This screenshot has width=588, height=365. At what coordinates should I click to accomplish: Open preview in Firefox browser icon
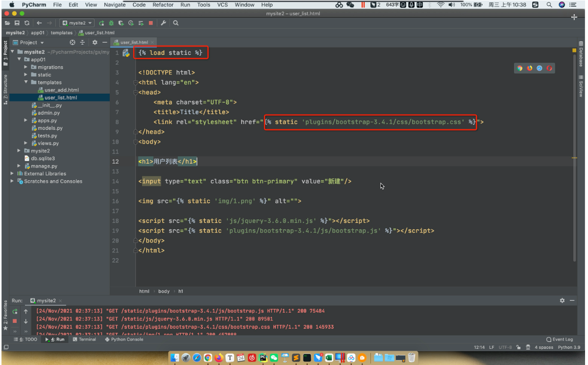(x=530, y=68)
